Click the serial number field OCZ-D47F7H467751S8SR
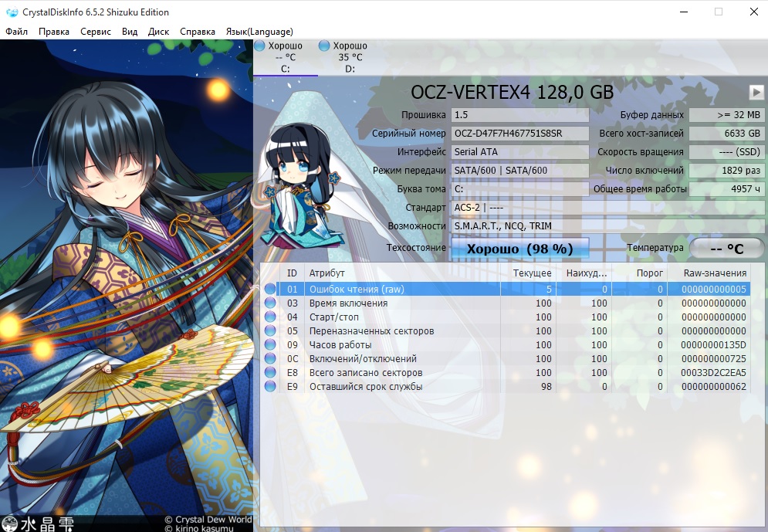 click(519, 134)
